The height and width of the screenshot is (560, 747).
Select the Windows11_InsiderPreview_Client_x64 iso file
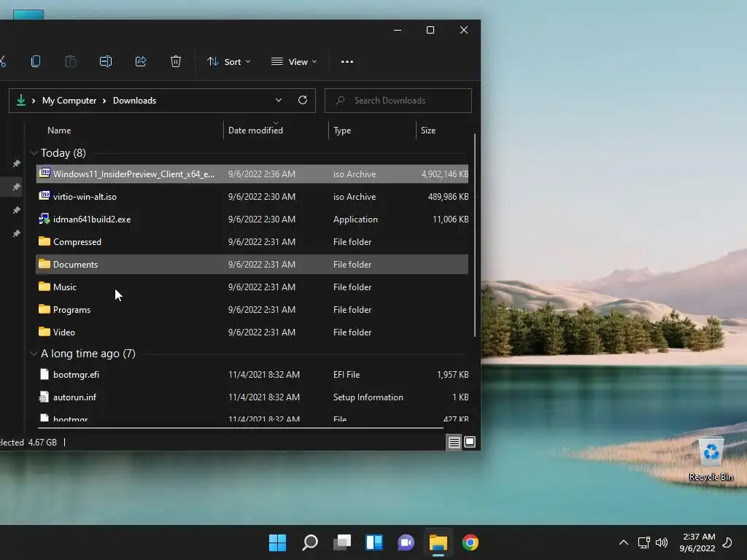252,174
